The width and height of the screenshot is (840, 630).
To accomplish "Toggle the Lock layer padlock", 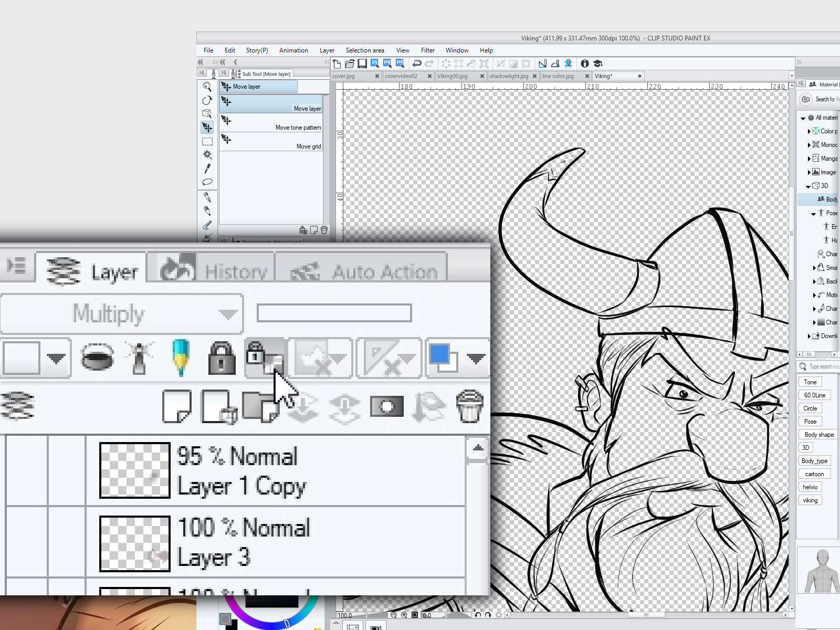I will [222, 358].
